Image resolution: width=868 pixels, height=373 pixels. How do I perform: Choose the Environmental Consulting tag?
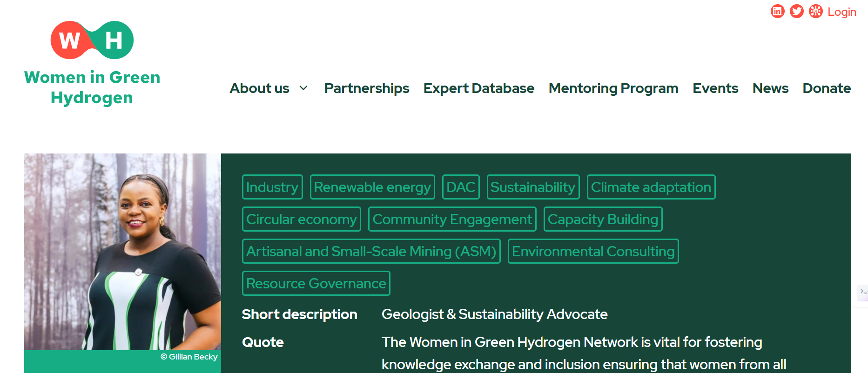[593, 251]
